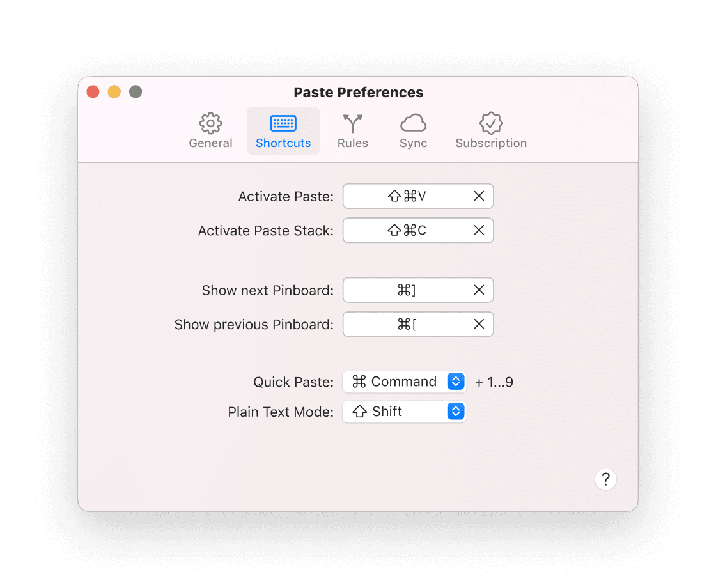Clear the Activate Paste Stack shortcut
Screen dimensions: 716x588
point(479,230)
